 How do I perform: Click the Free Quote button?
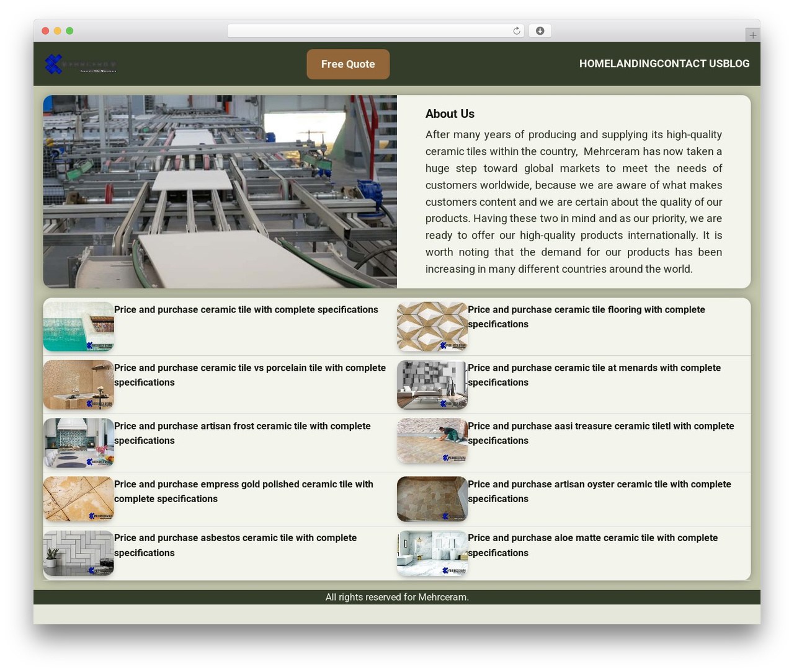pos(348,64)
